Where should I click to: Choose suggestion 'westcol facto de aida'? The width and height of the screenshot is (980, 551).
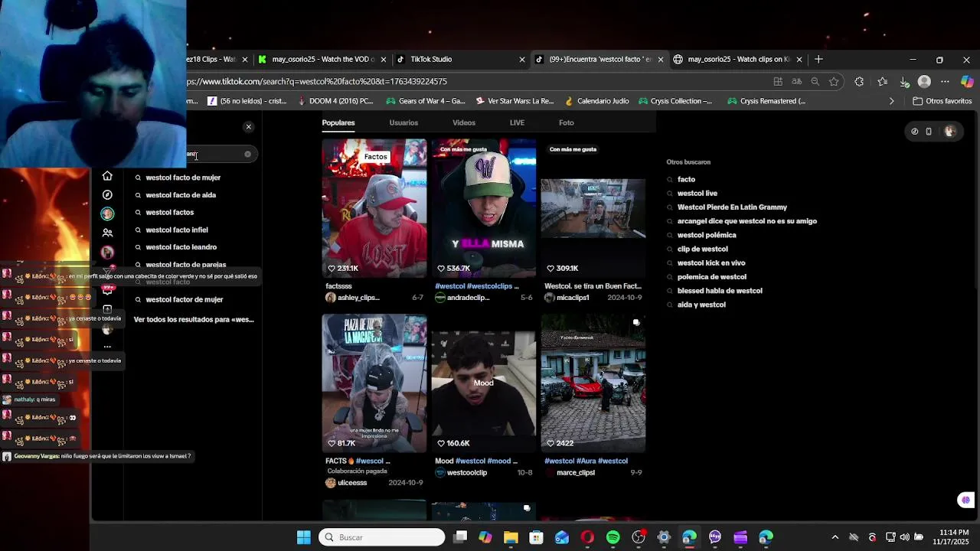pyautogui.click(x=181, y=195)
